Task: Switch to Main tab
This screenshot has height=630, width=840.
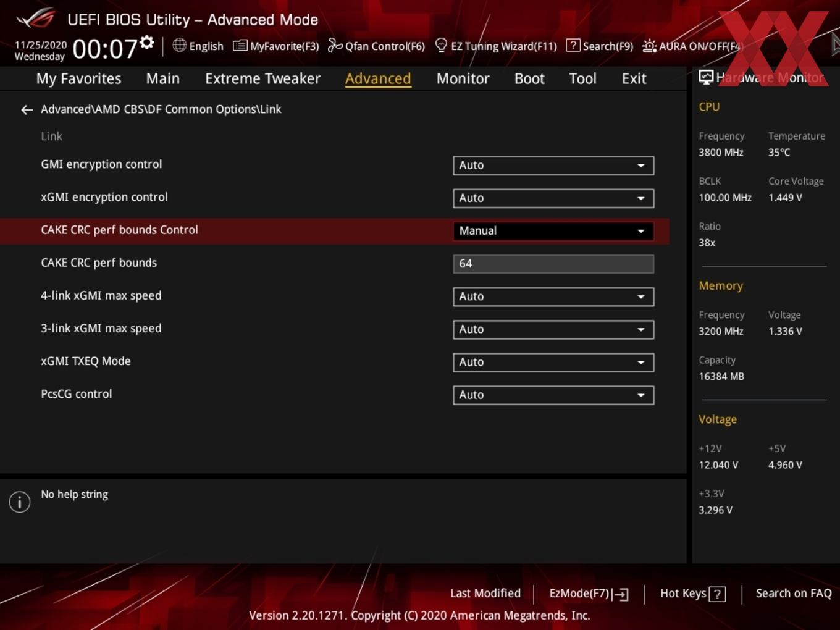Action: (163, 78)
